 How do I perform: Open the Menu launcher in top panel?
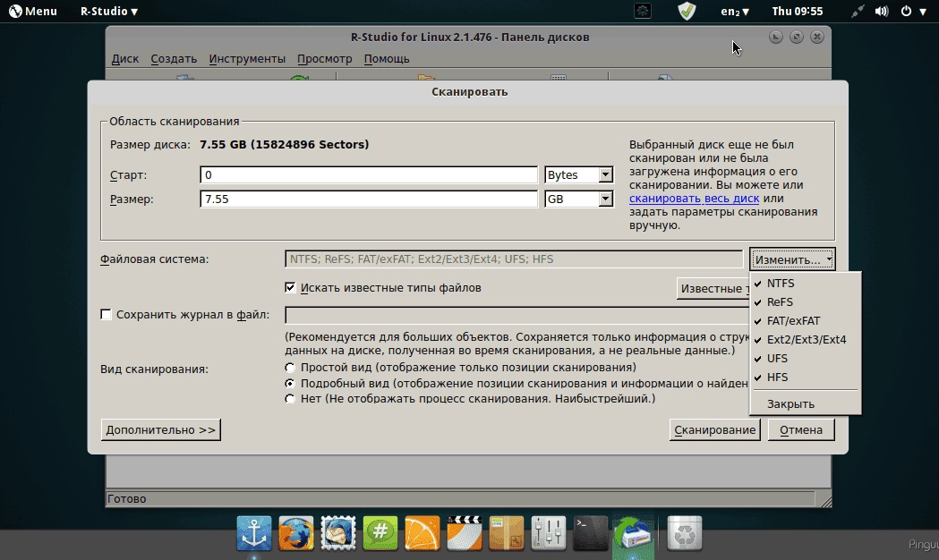pyautogui.click(x=33, y=11)
